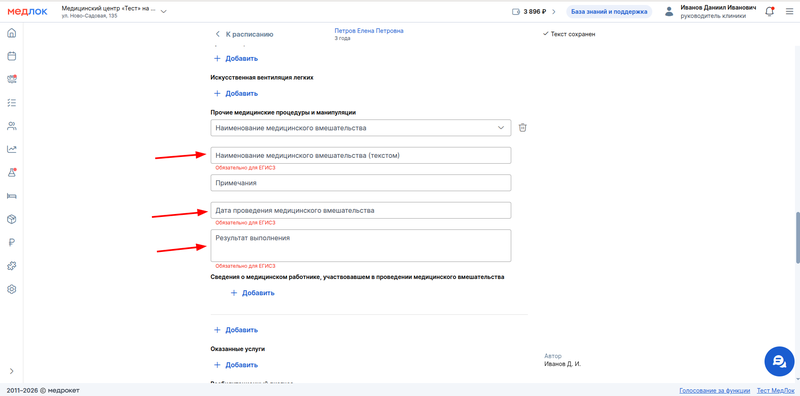The image size is (800, 396).
Task: Click the wallet balance icon
Action: pos(516,12)
